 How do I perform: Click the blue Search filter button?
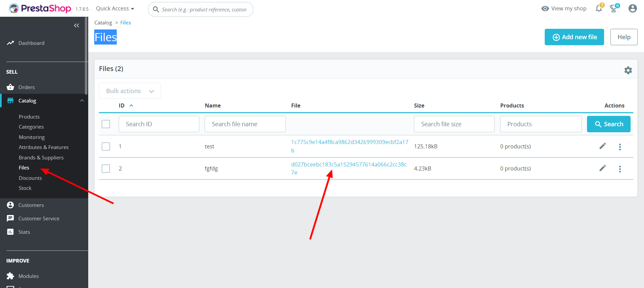click(x=608, y=124)
